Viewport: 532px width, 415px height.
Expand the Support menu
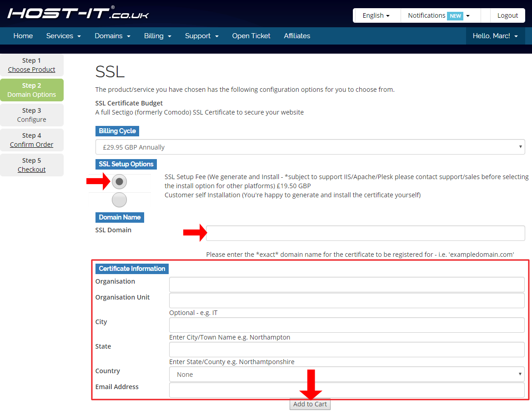coord(201,36)
